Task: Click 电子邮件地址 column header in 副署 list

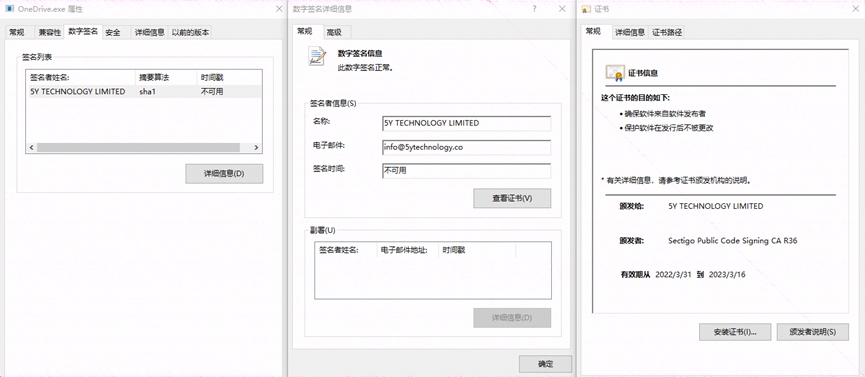Action: coord(408,250)
